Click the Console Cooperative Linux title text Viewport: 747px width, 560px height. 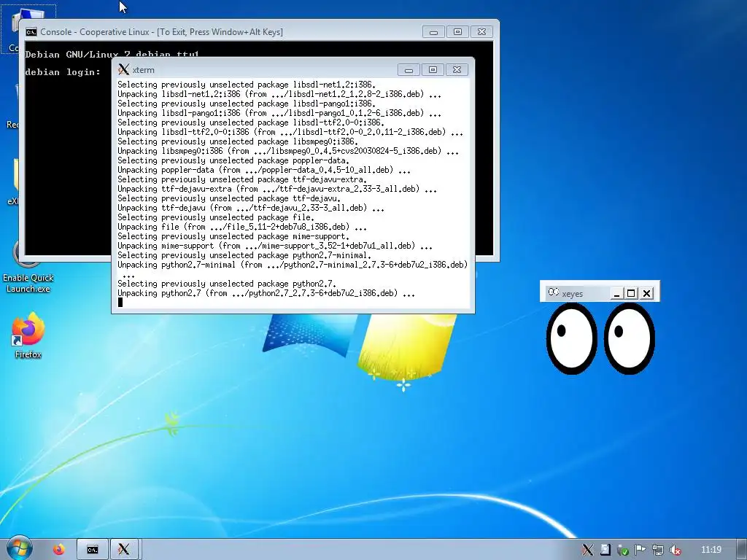(161, 32)
